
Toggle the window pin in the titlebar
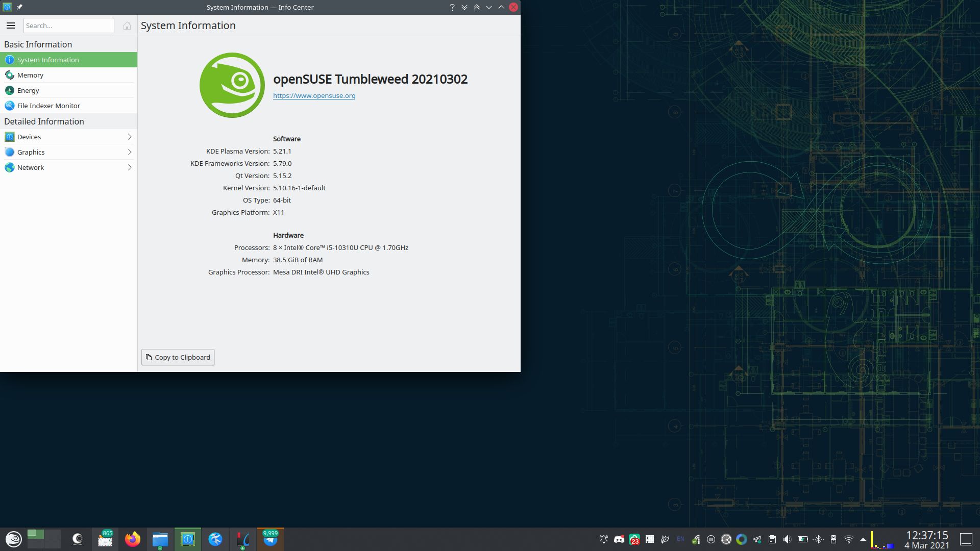tap(19, 7)
